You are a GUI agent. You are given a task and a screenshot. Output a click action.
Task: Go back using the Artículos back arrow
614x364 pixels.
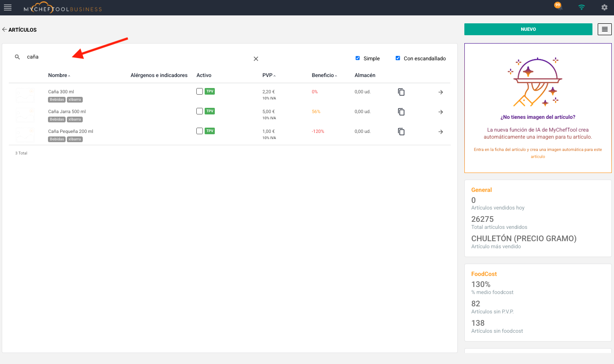(4, 30)
